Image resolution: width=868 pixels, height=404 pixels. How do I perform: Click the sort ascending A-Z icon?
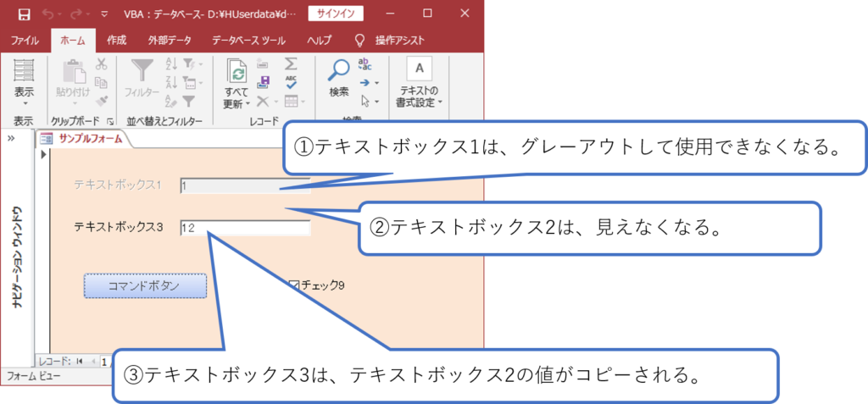171,64
